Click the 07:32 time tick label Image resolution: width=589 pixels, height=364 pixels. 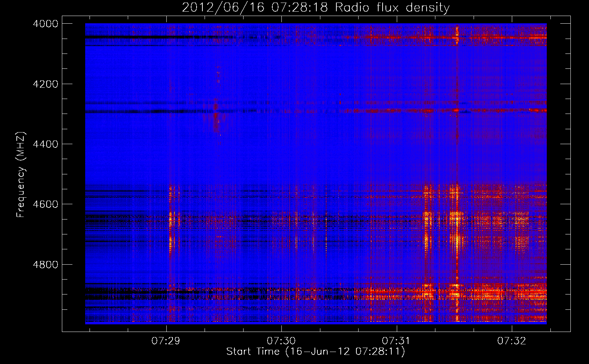[x=512, y=341]
